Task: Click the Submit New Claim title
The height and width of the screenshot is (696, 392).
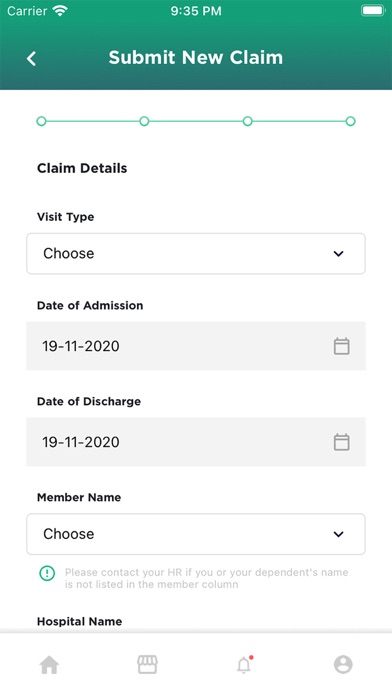Action: pos(196,58)
